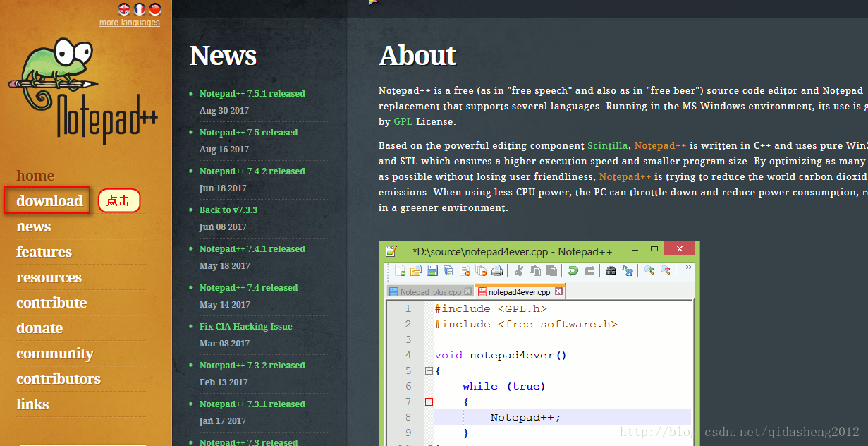
Task: Switch site language with the UK flag
Action: pos(124,9)
